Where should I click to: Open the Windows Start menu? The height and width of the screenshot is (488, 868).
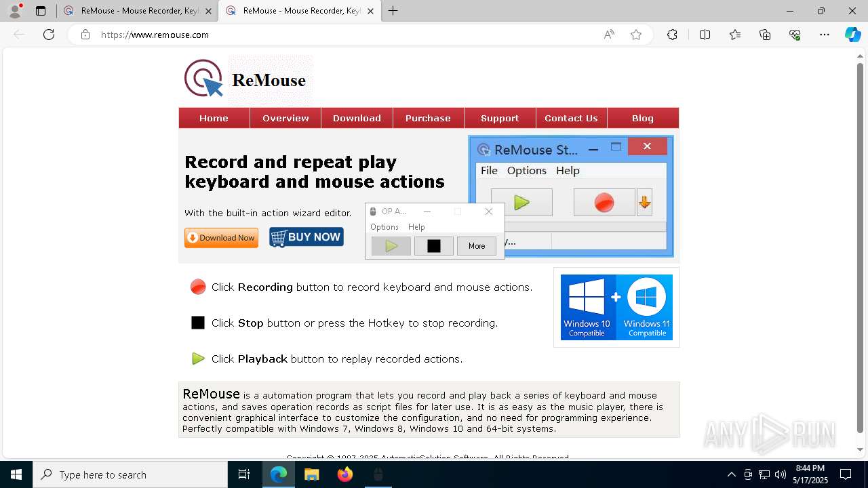coord(16,474)
